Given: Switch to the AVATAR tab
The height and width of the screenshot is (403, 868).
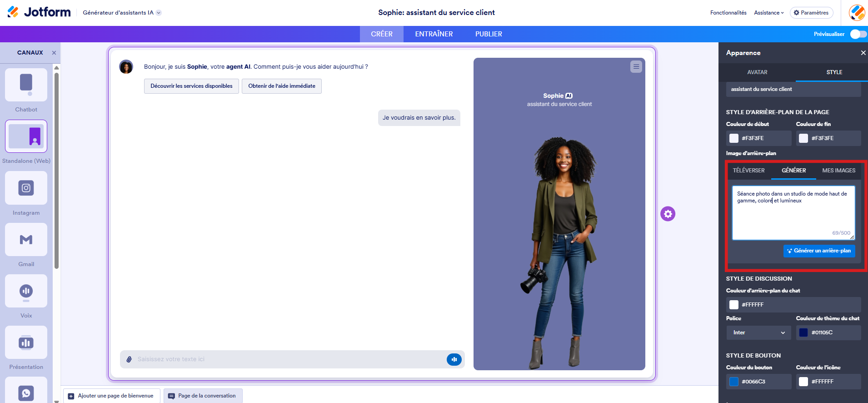Looking at the screenshot, I should point(757,72).
